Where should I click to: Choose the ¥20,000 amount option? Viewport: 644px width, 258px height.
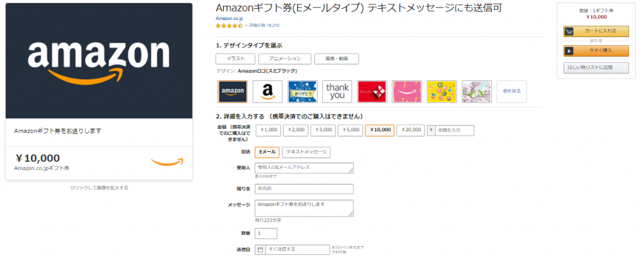(411, 130)
